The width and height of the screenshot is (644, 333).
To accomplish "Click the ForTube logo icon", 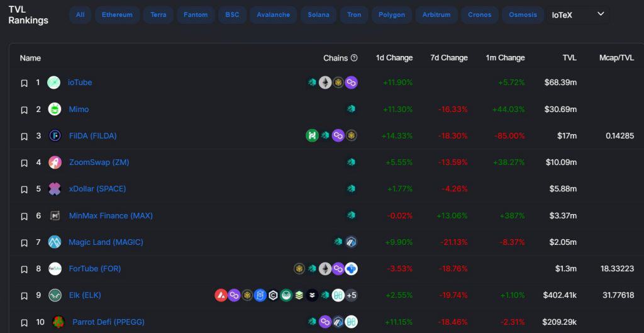I will pyautogui.click(x=55, y=268).
